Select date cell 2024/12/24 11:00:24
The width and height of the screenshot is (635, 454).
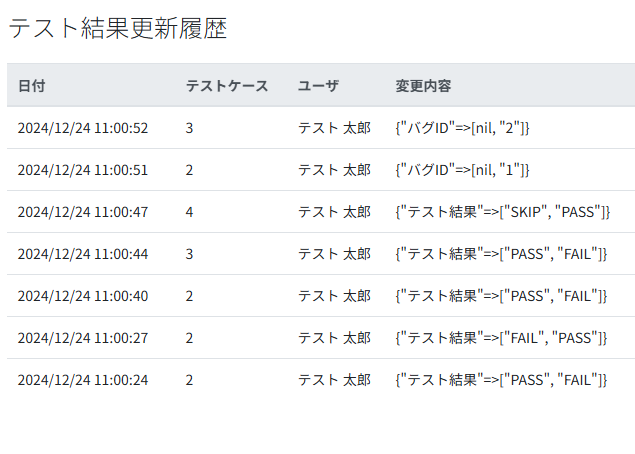[x=83, y=380]
